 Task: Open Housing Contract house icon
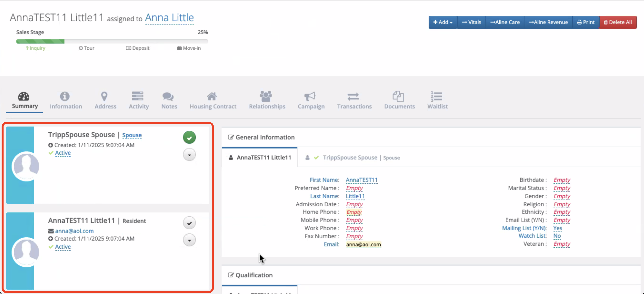(212, 96)
